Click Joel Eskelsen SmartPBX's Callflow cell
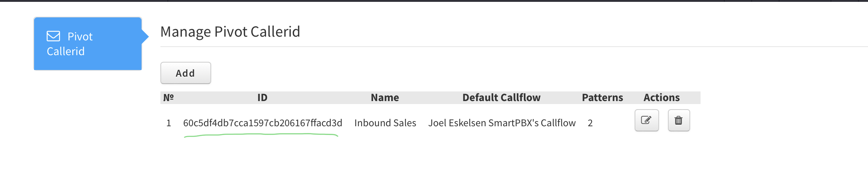 tap(502, 123)
